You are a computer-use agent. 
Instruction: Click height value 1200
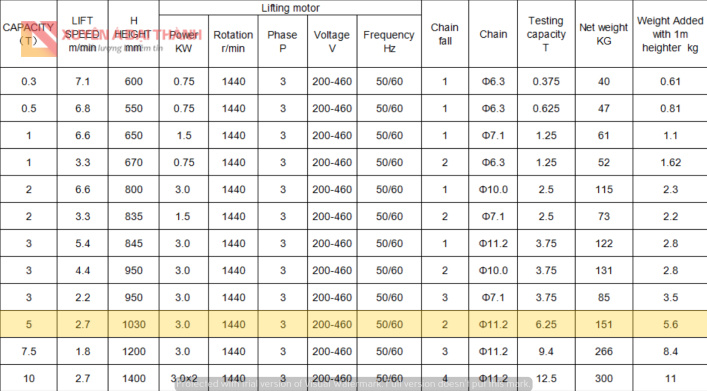pos(134,351)
